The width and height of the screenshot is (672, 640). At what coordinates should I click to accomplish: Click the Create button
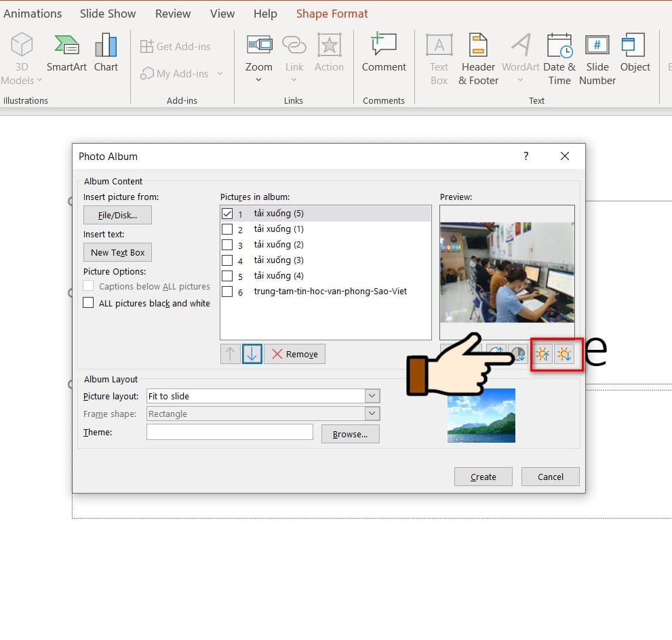click(x=483, y=477)
